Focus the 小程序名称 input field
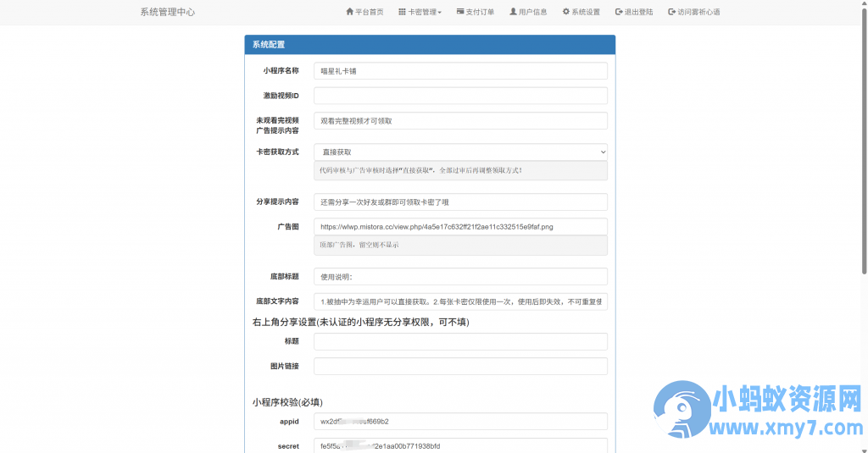The image size is (868, 453). (x=460, y=71)
